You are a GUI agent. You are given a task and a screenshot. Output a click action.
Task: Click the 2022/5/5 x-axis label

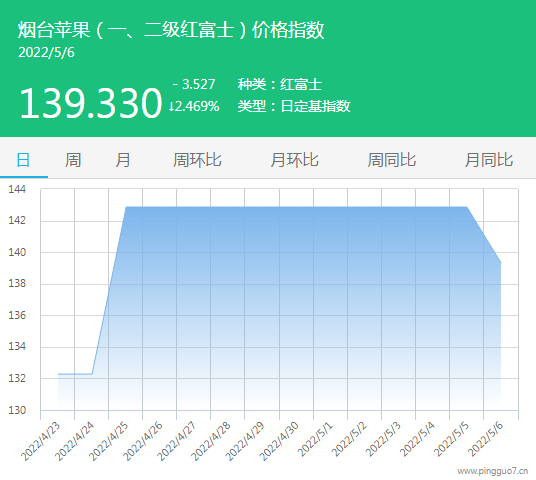pos(451,440)
